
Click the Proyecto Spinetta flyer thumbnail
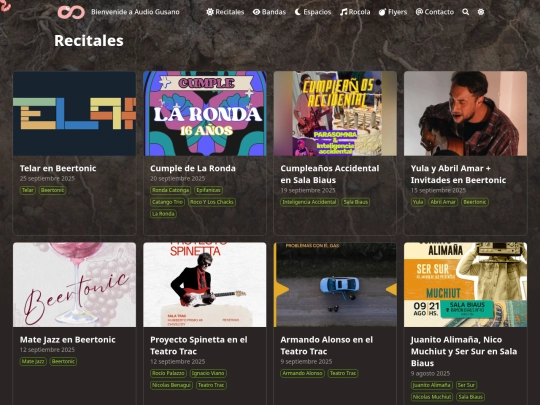tap(205, 285)
